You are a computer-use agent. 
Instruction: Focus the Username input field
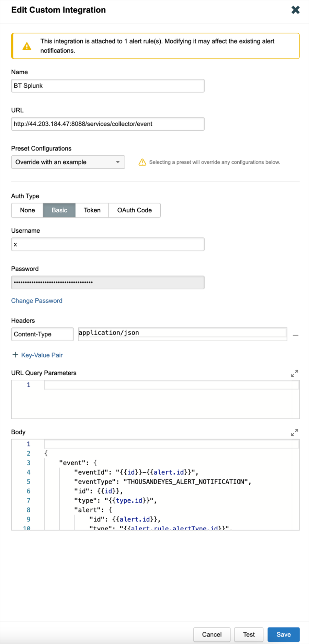click(108, 244)
